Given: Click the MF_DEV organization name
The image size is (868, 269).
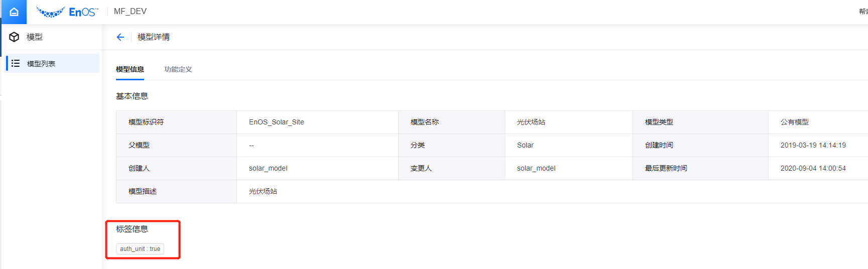Looking at the screenshot, I should pos(130,12).
